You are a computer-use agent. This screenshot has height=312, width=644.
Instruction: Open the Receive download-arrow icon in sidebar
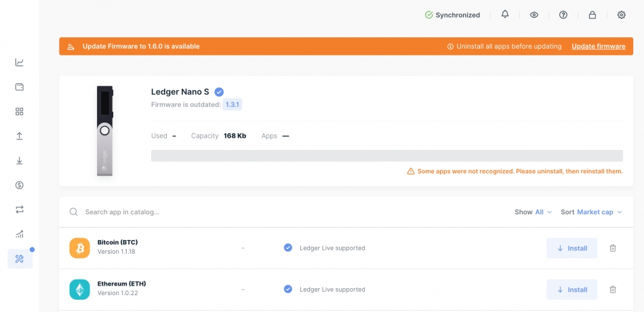pyautogui.click(x=19, y=161)
